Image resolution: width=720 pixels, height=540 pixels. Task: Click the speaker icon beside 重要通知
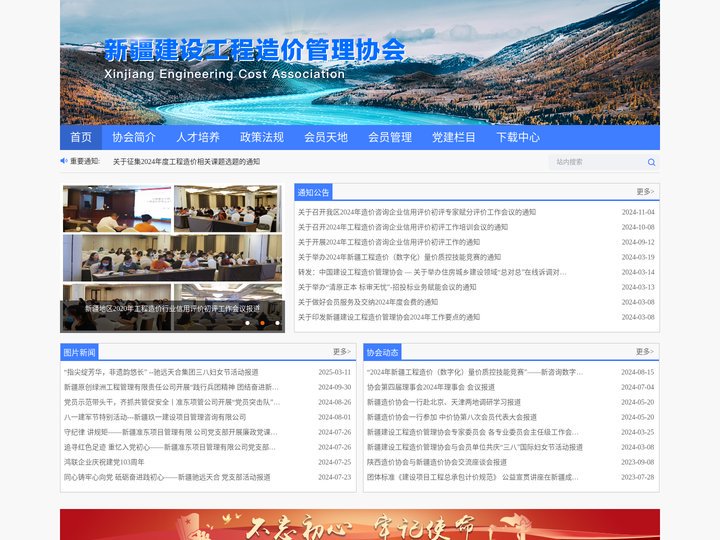pos(64,161)
